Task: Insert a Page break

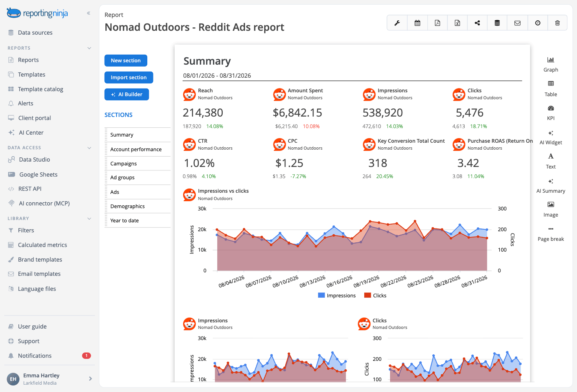Action: (551, 234)
